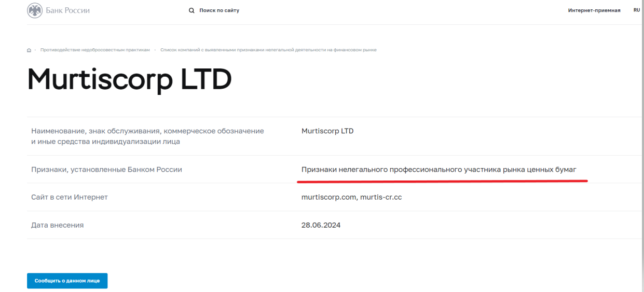This screenshot has width=644, height=292.
Task: Click the "Признаки, установленные Банком России" label
Action: pyautogui.click(x=107, y=170)
